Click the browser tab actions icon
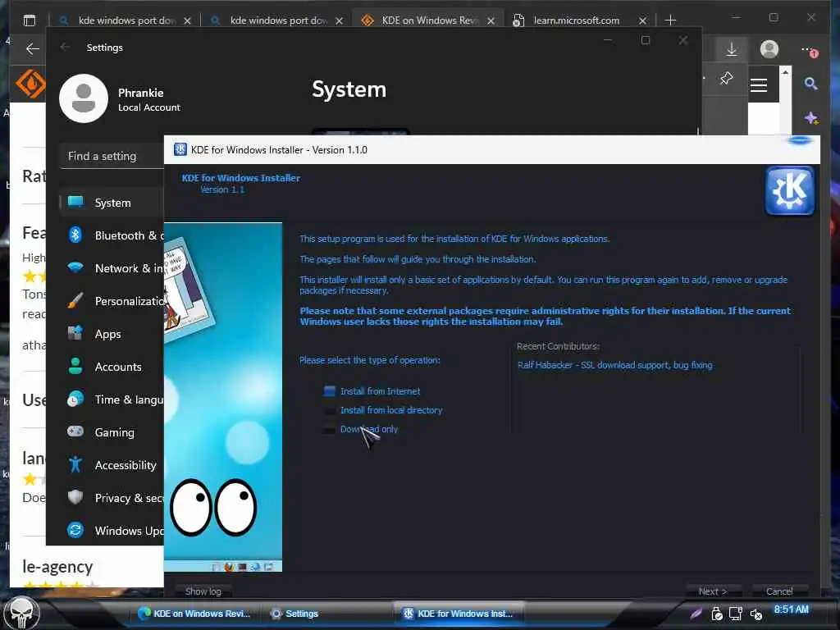The image size is (840, 630). click(x=30, y=21)
